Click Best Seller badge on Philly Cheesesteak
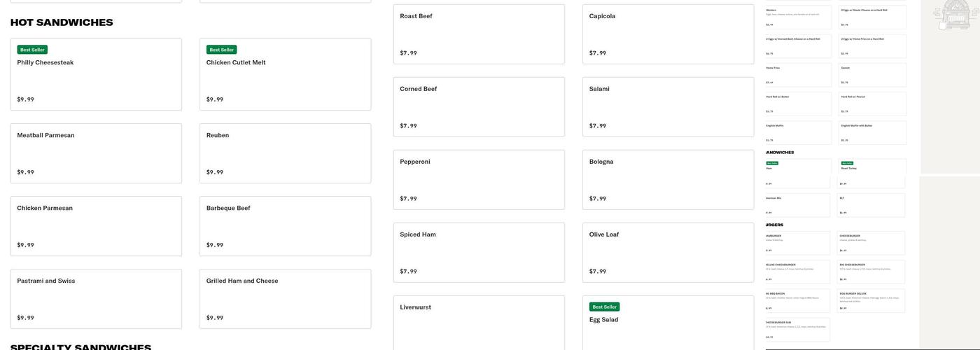 coord(32,50)
